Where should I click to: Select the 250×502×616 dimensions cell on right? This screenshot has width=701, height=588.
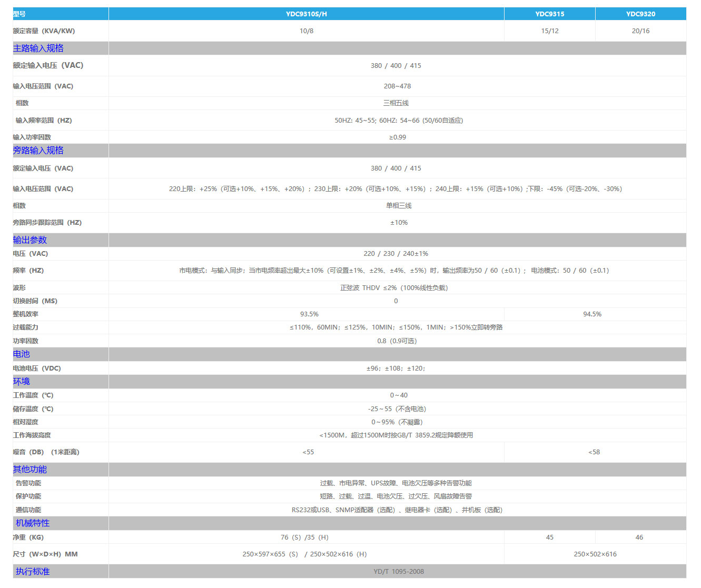tap(595, 554)
